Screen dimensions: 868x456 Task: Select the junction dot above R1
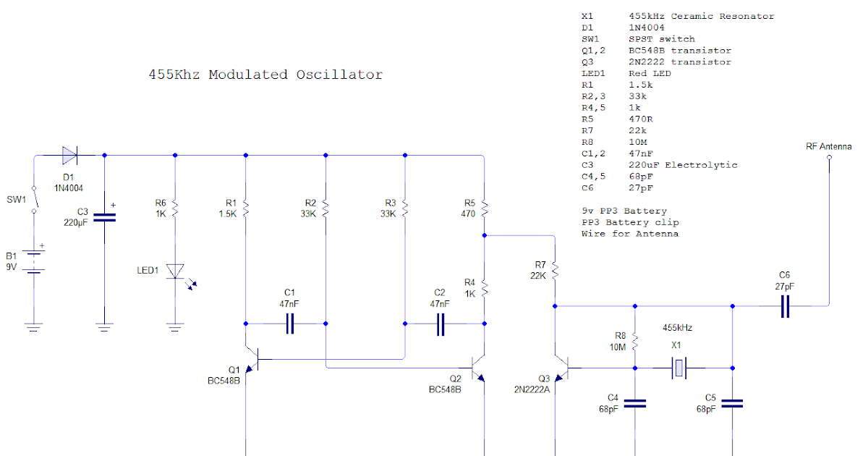[x=246, y=155]
